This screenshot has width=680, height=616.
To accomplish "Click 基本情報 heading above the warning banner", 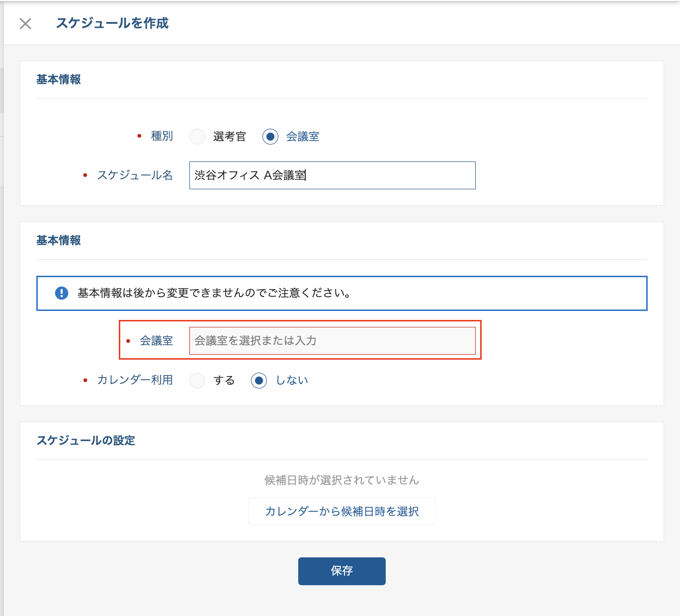I will (59, 240).
